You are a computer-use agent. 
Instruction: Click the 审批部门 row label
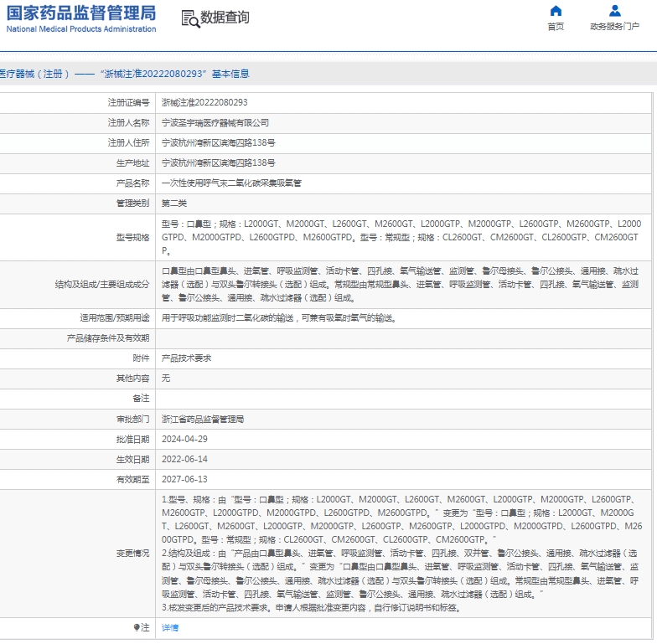(x=132, y=419)
